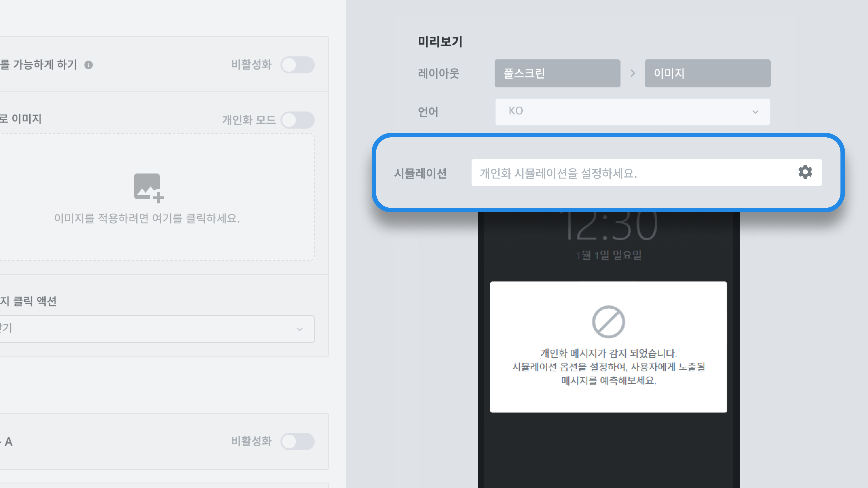Click the 시뮬레이션 input field
Screen dimensions: 868x488
646,172
